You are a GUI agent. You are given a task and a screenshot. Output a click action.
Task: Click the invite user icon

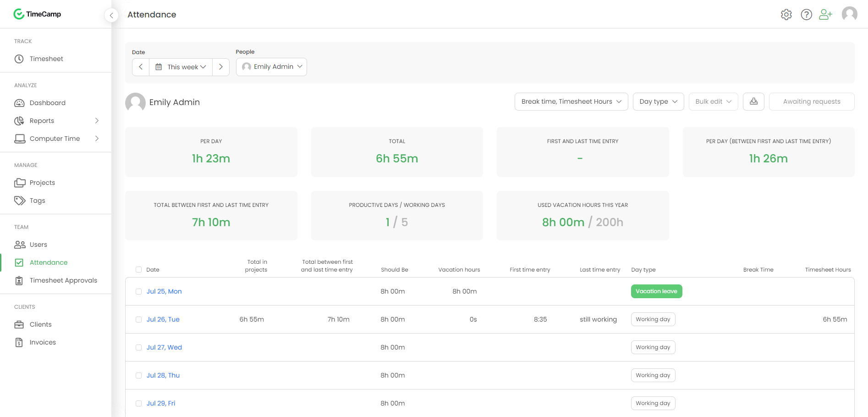pos(825,15)
